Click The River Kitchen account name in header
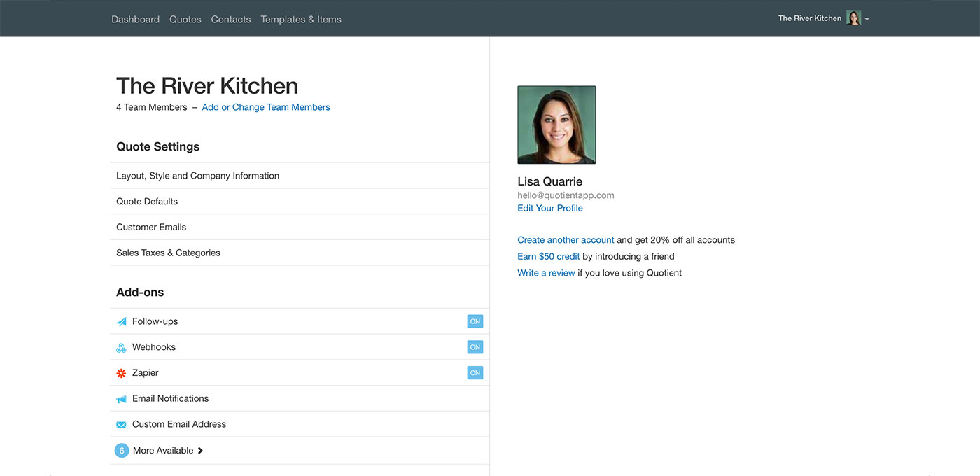This screenshot has width=980, height=476. click(x=810, y=18)
